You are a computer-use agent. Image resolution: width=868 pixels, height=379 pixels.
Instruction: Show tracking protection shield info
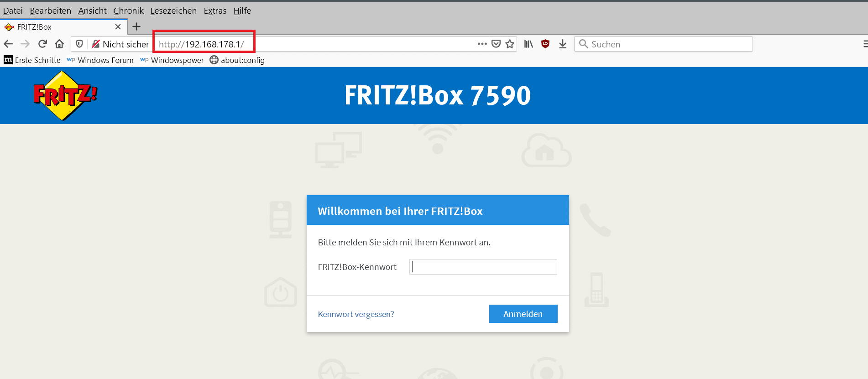pyautogui.click(x=79, y=44)
